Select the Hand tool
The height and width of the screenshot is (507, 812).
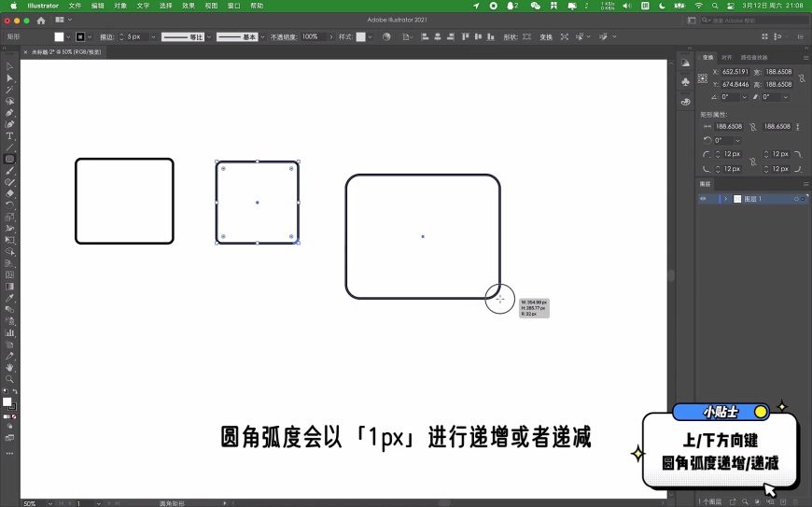coord(9,368)
